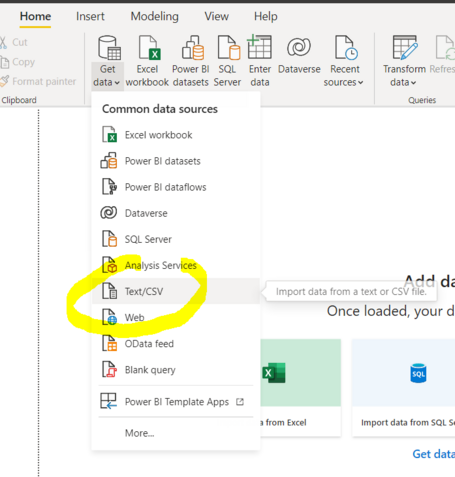Open Power BI Template Apps icon
The width and height of the screenshot is (455, 477).
109,401
